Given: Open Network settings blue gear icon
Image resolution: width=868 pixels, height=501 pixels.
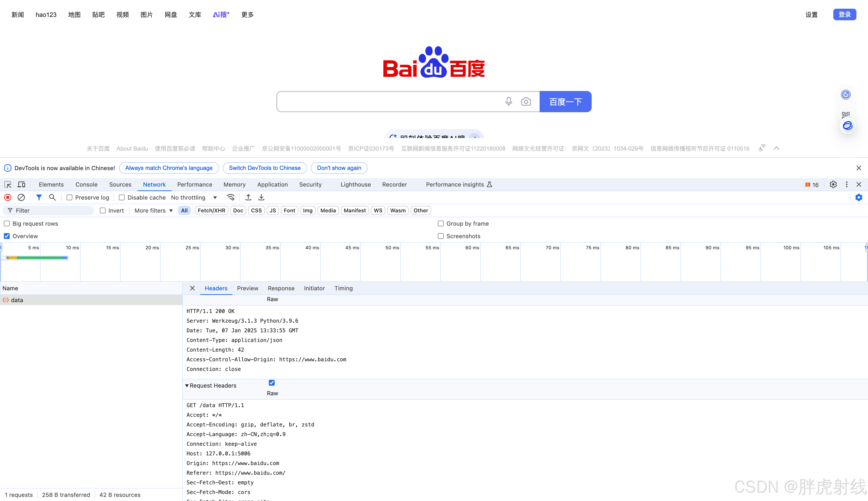Looking at the screenshot, I should (858, 197).
